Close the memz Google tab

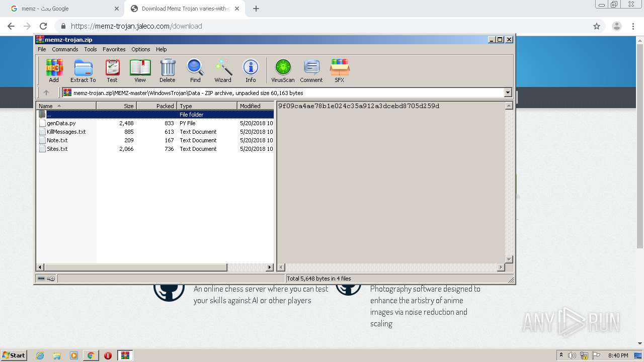pos(116,9)
